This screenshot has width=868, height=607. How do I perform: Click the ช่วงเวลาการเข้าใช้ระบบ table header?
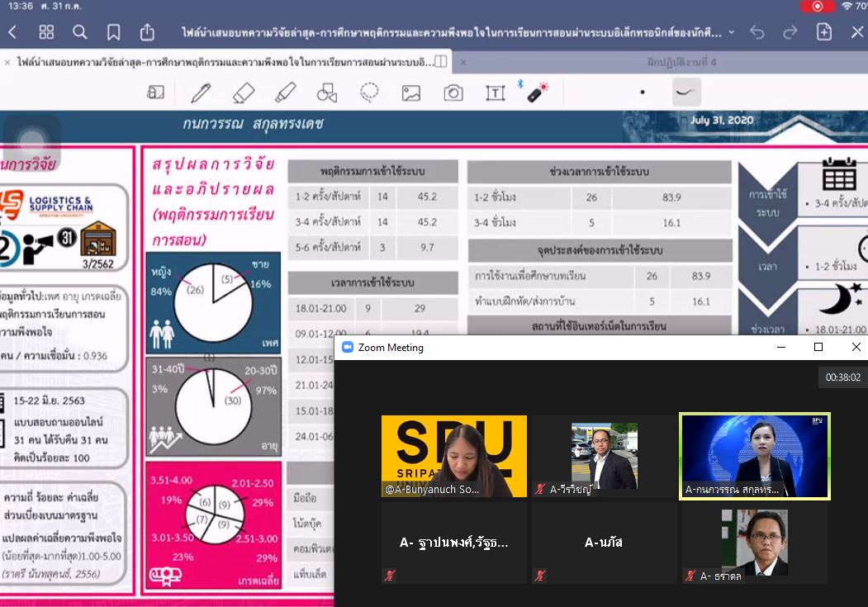pyautogui.click(x=599, y=172)
